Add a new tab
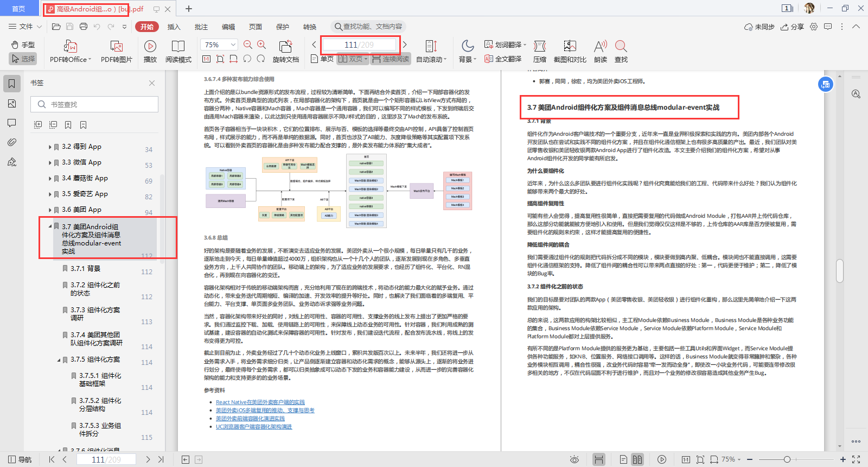Screen dimensions: 868x467 (x=189, y=9)
